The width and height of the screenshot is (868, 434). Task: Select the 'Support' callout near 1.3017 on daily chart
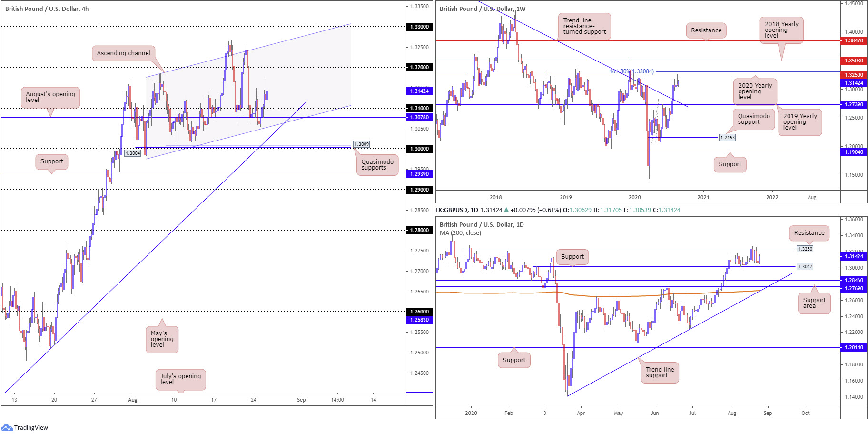click(x=572, y=257)
